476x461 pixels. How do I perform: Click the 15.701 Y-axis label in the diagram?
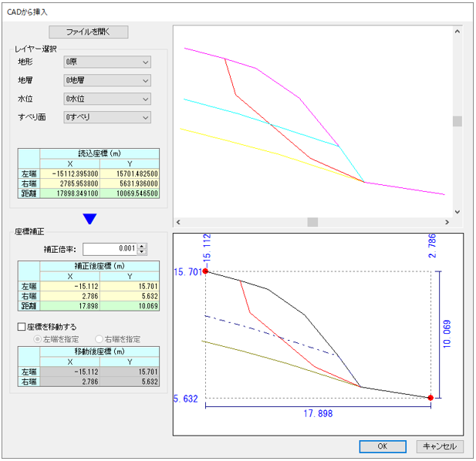[188, 272]
